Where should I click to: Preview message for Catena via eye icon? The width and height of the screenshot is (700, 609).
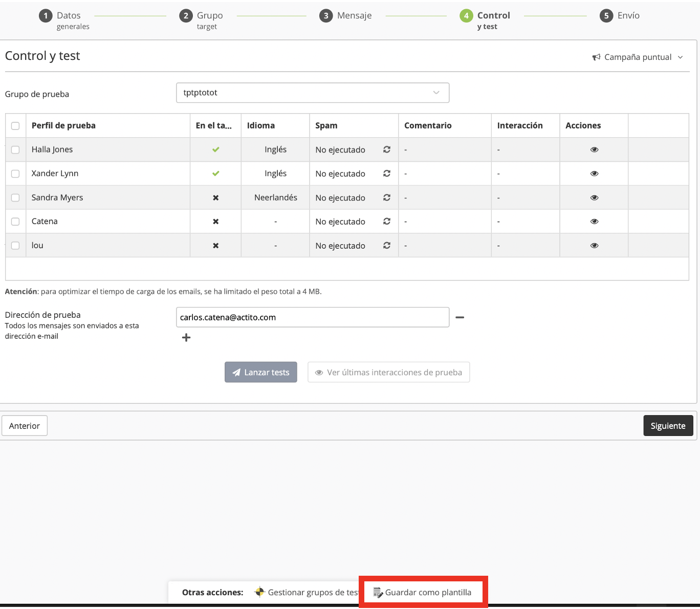[x=594, y=222]
